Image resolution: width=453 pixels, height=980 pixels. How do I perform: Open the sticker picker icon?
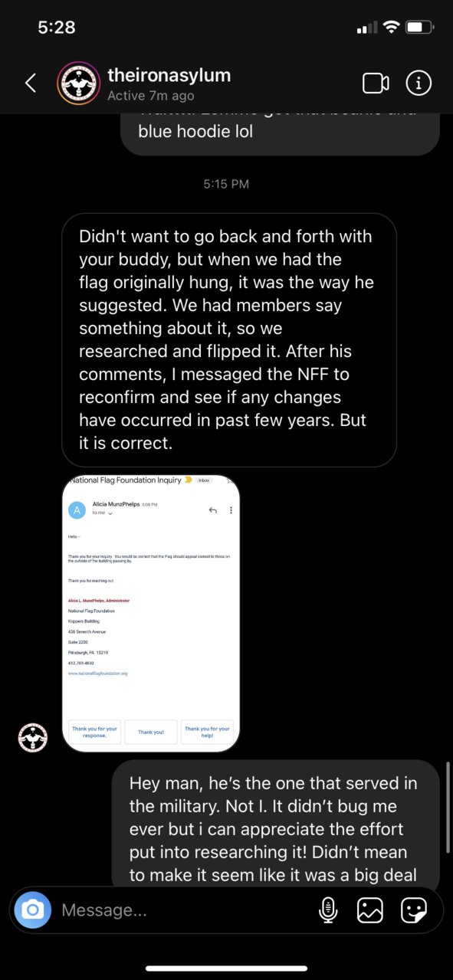[x=414, y=910]
